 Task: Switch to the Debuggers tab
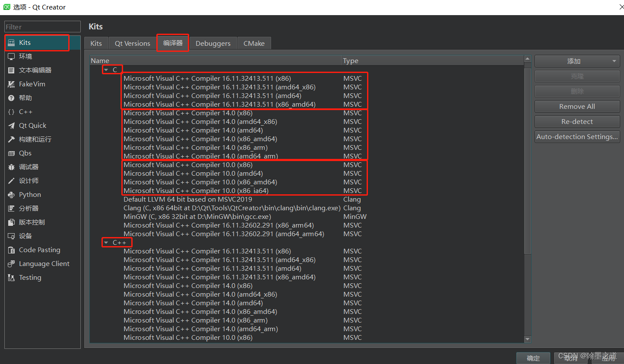pyautogui.click(x=213, y=43)
